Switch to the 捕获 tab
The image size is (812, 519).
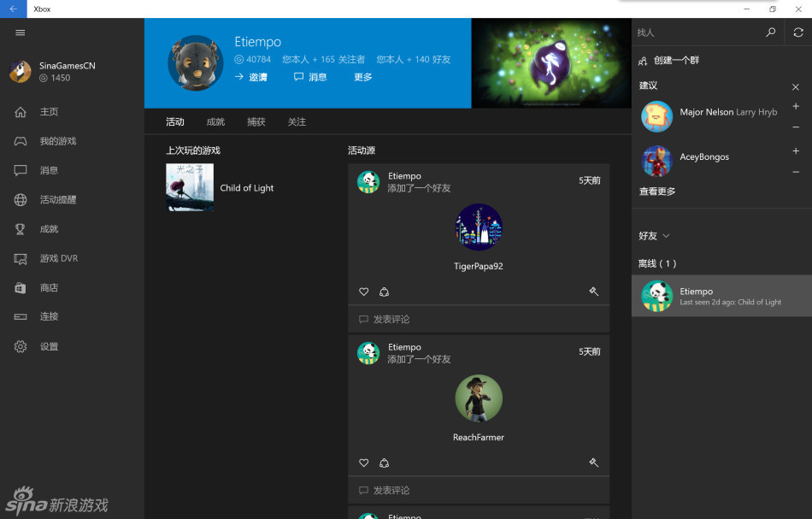pos(256,122)
